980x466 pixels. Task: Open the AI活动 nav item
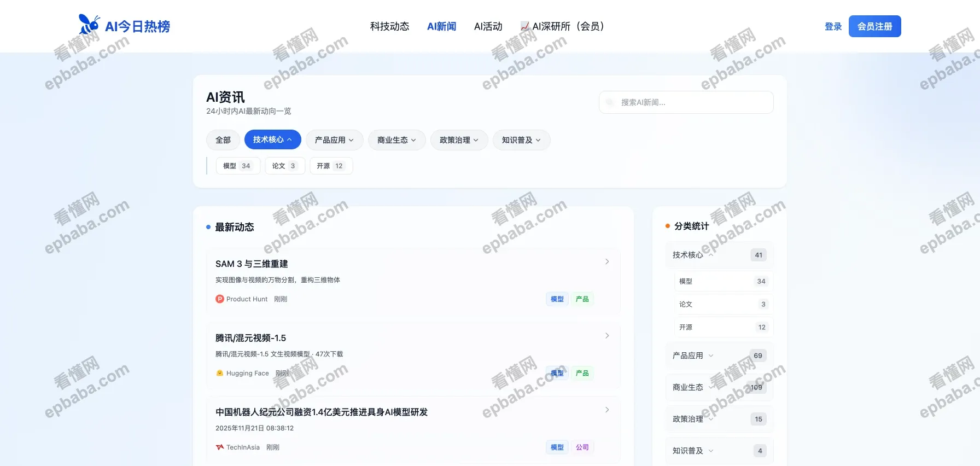(x=488, y=26)
